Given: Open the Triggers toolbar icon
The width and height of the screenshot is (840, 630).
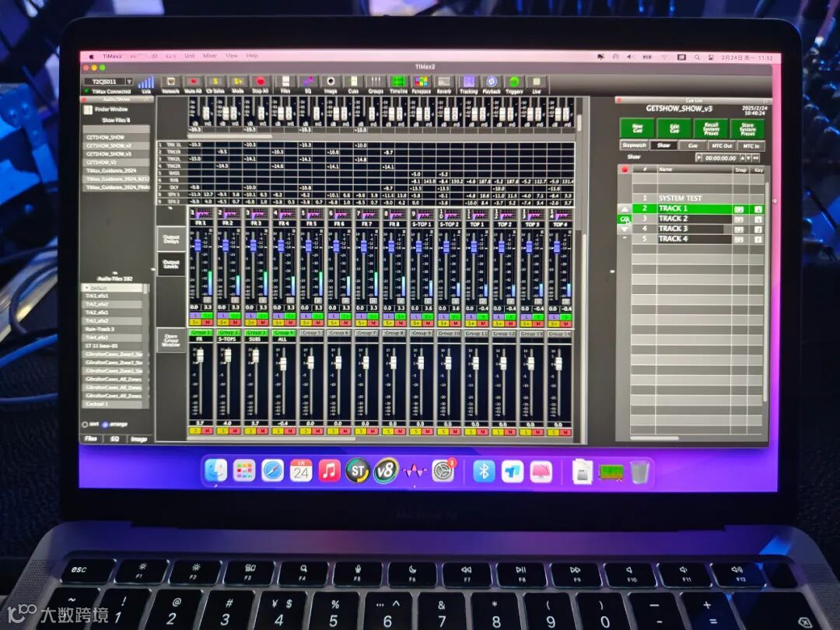Looking at the screenshot, I should [514, 82].
